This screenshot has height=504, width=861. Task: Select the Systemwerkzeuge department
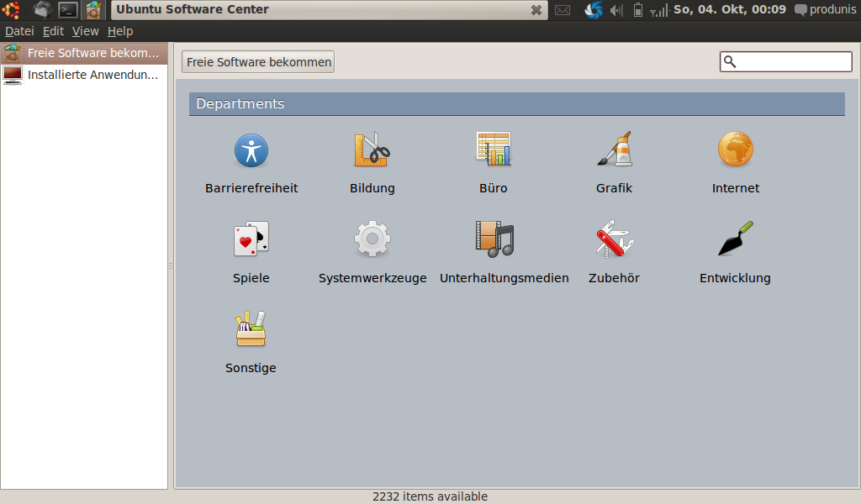click(372, 253)
